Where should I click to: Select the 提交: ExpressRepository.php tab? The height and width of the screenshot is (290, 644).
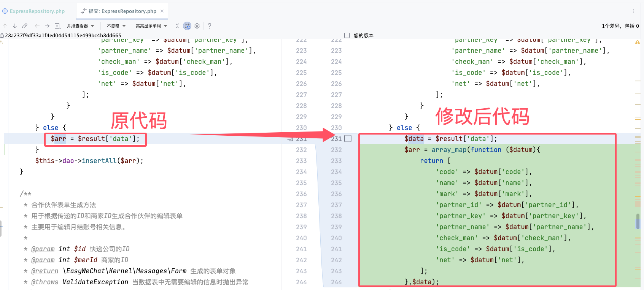coord(122,11)
